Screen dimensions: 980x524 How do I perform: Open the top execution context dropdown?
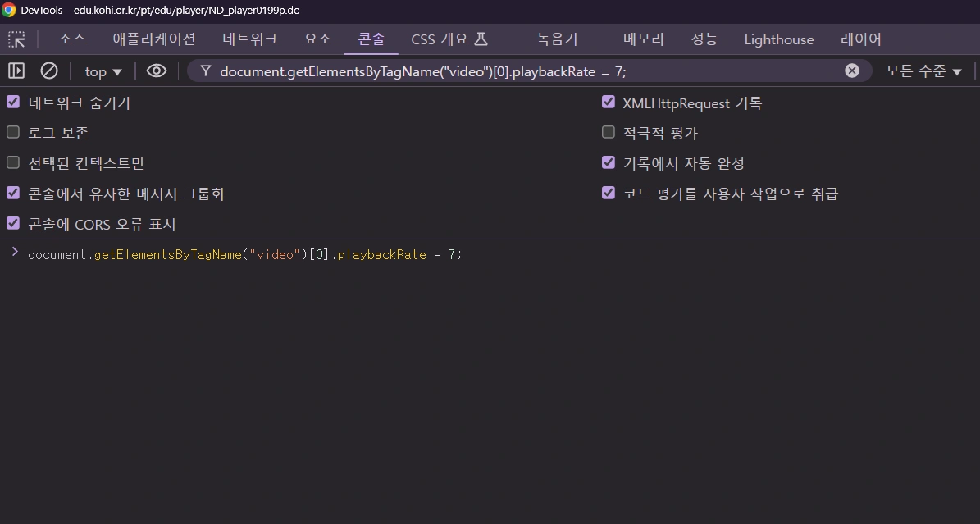(103, 71)
